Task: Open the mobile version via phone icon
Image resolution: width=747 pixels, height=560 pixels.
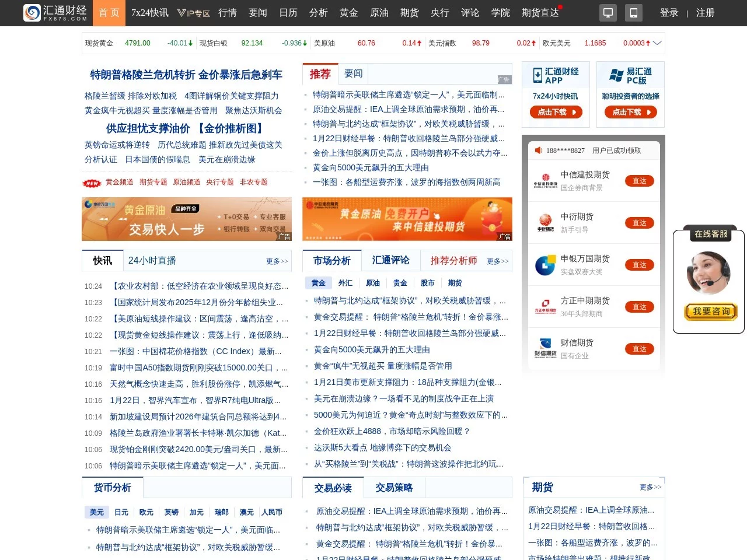Action: [634, 12]
